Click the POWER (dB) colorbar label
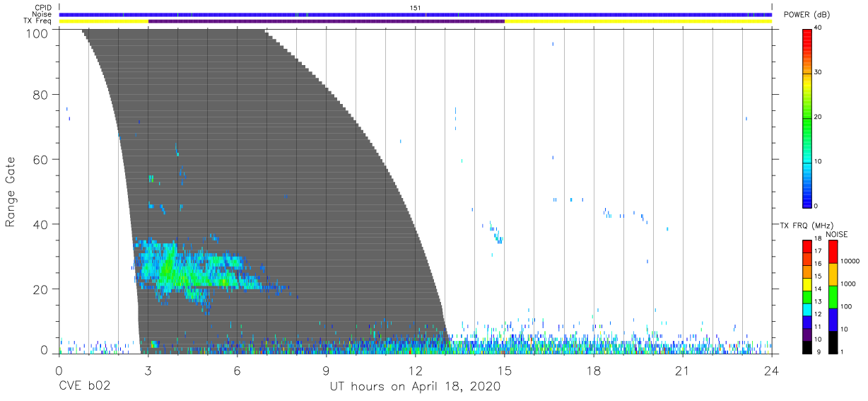Screen dimensions: 868x401 pos(807,14)
